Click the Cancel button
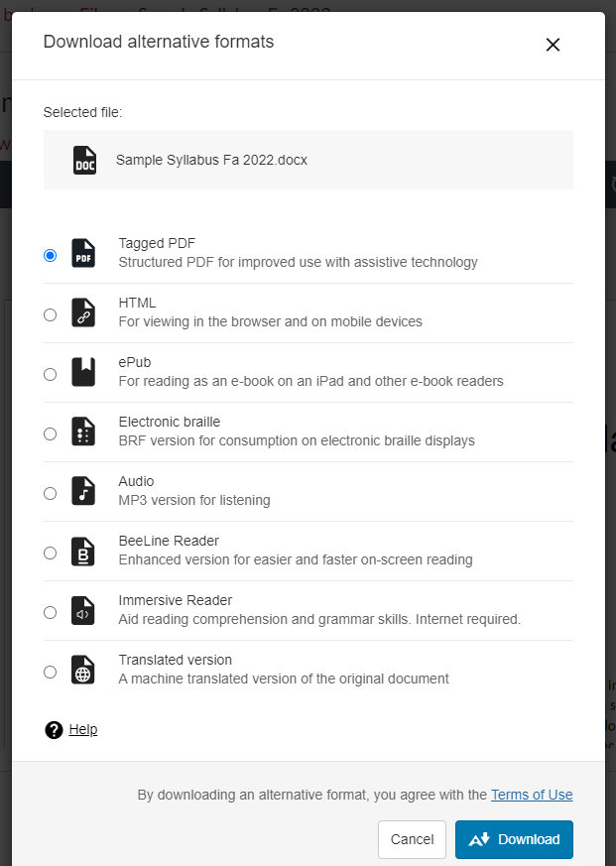 tap(412, 839)
